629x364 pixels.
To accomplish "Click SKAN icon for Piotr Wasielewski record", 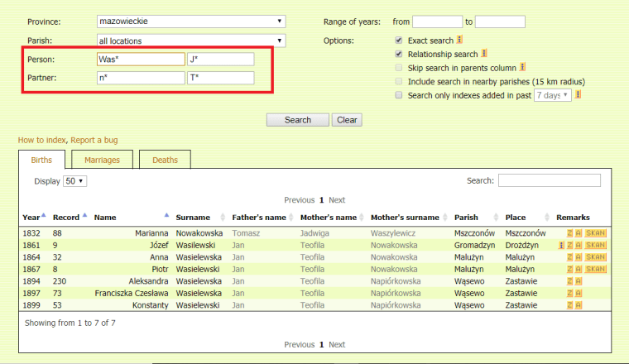I will 596,269.
